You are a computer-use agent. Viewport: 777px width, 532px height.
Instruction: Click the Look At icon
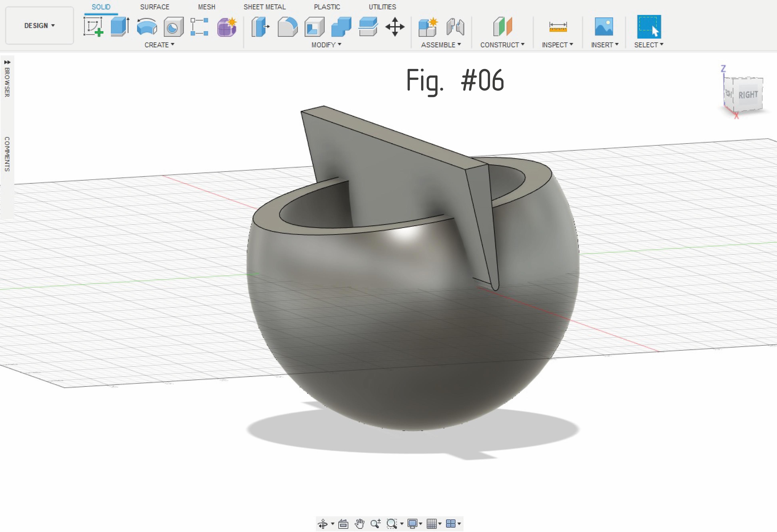[343, 524]
